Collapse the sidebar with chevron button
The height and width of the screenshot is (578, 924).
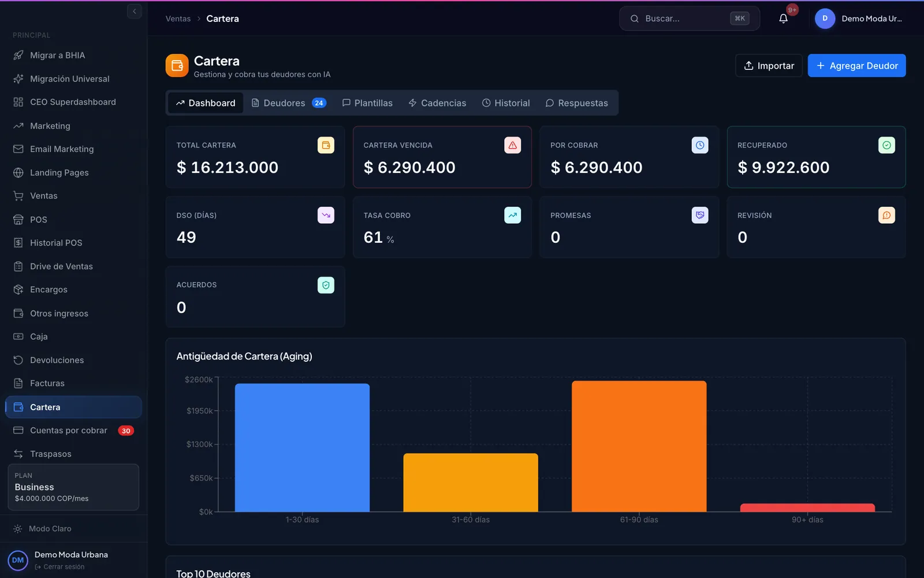point(134,11)
